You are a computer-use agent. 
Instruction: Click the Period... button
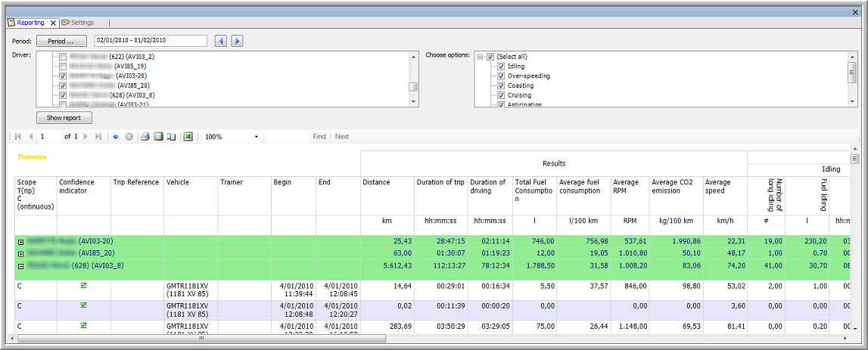tap(61, 41)
